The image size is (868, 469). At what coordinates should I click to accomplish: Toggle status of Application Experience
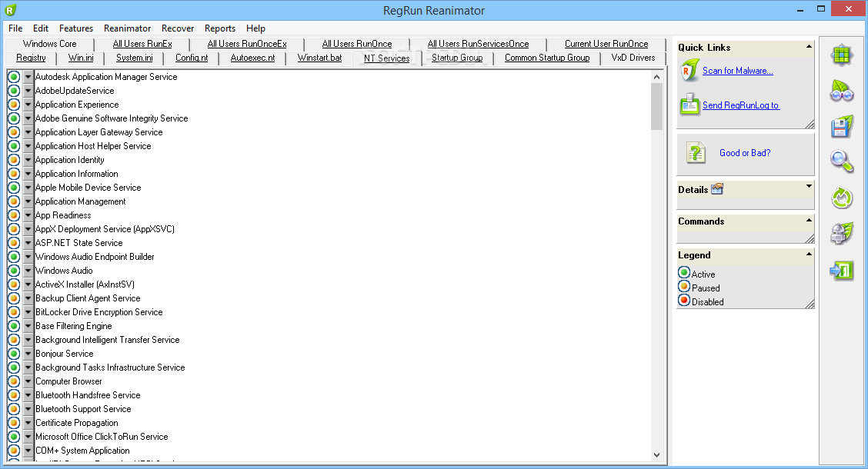[14, 105]
